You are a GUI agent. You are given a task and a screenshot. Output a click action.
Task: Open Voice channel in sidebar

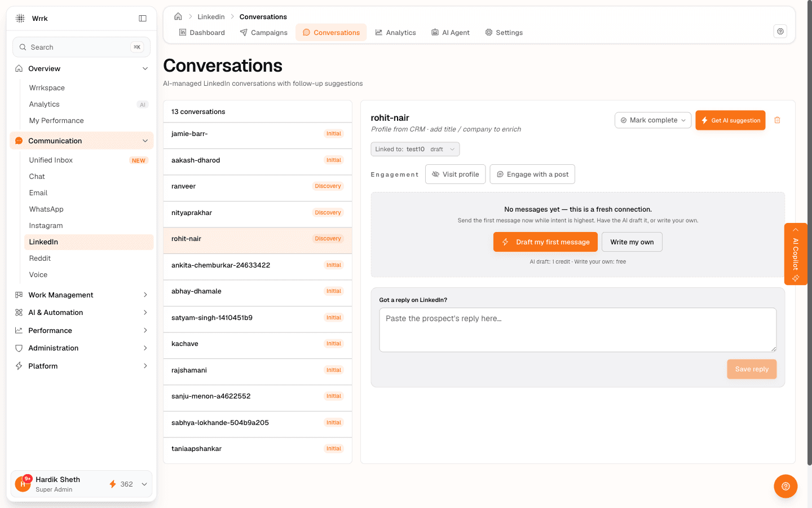pos(89,275)
